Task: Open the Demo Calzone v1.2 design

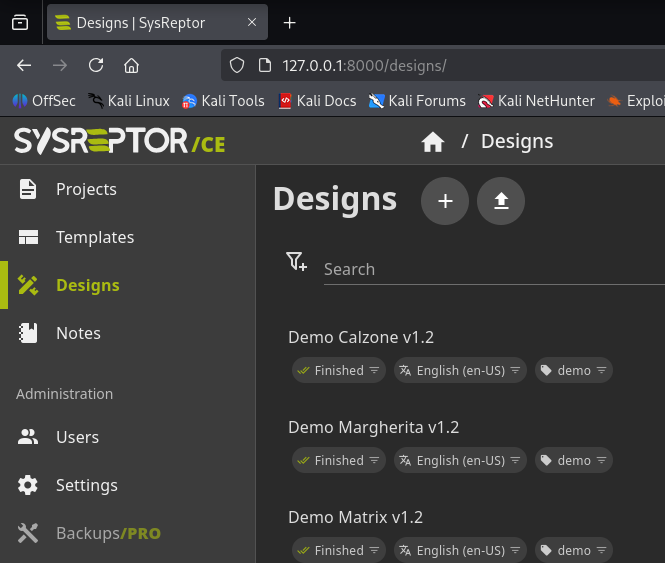Action: point(361,337)
